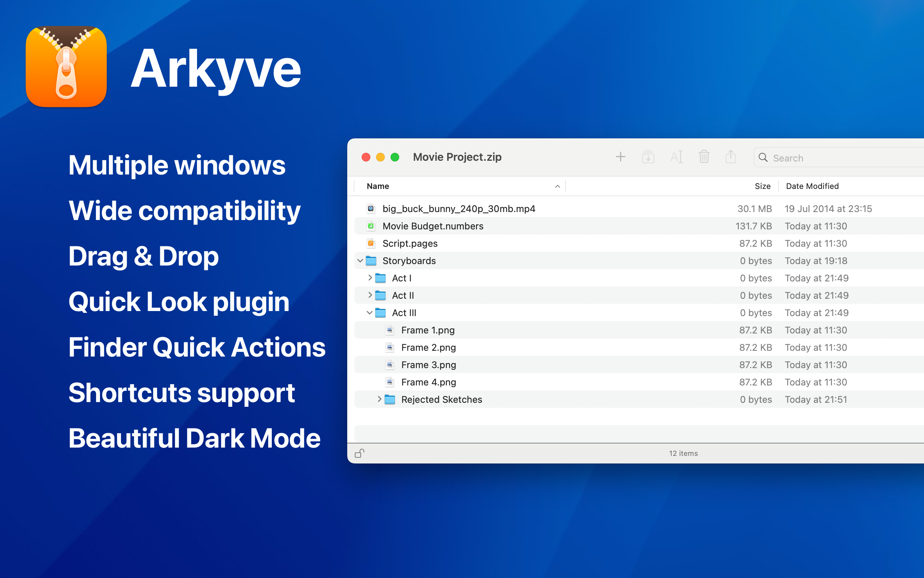This screenshot has height=578, width=924.
Task: Click the Add (plus) toolbar icon
Action: point(620,157)
